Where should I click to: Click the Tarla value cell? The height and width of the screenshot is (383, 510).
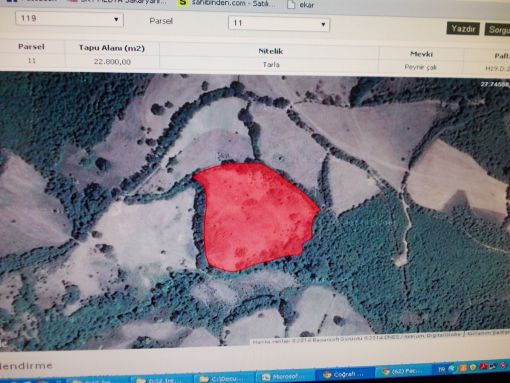[x=271, y=65]
